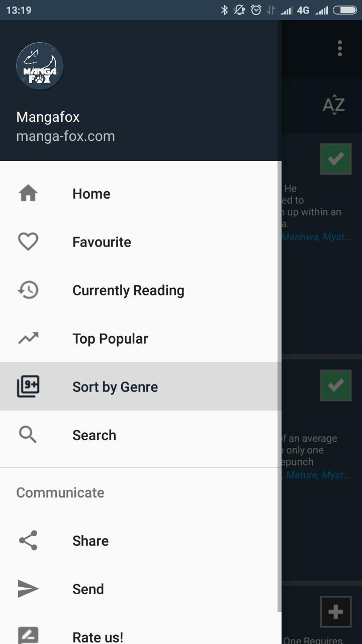Tap the Top Popular trending arrow icon
Screen dimensions: 362x644
point(28,339)
